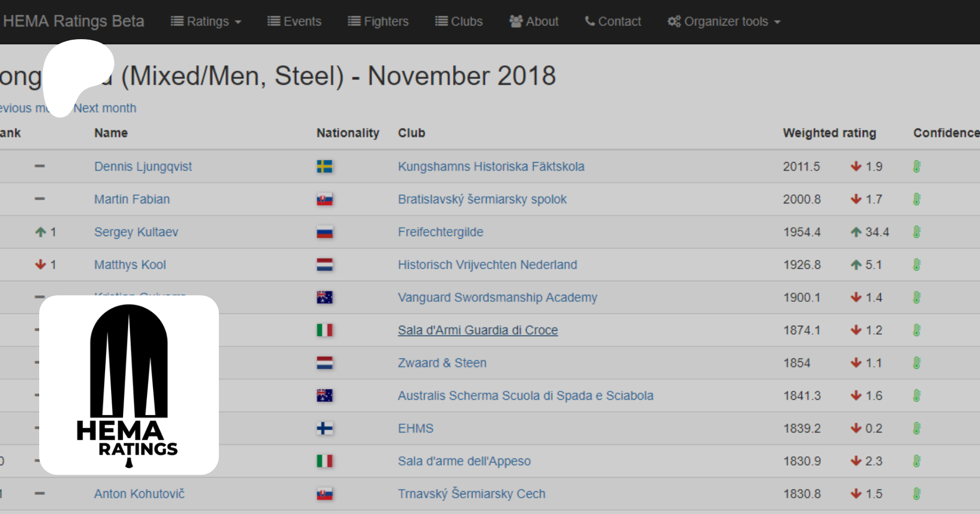The image size is (980, 514).
Task: Click red down arrow beside Matthys Kool rank
Action: [40, 265]
